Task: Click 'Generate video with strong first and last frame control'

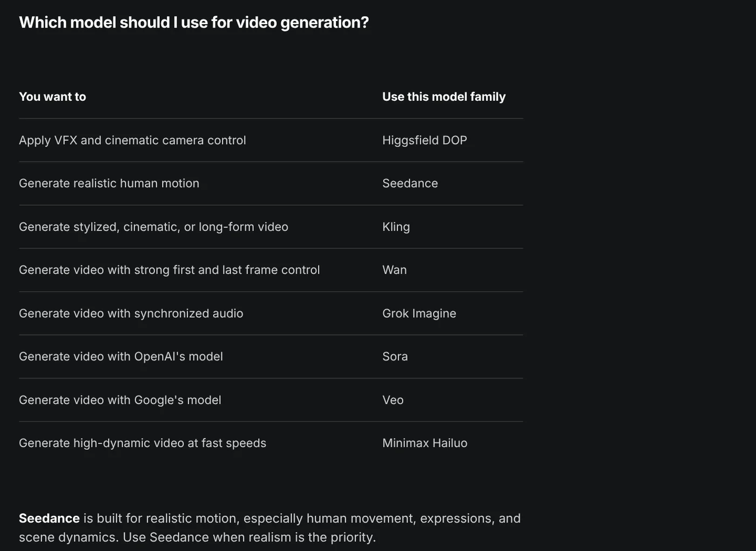Action: click(169, 270)
